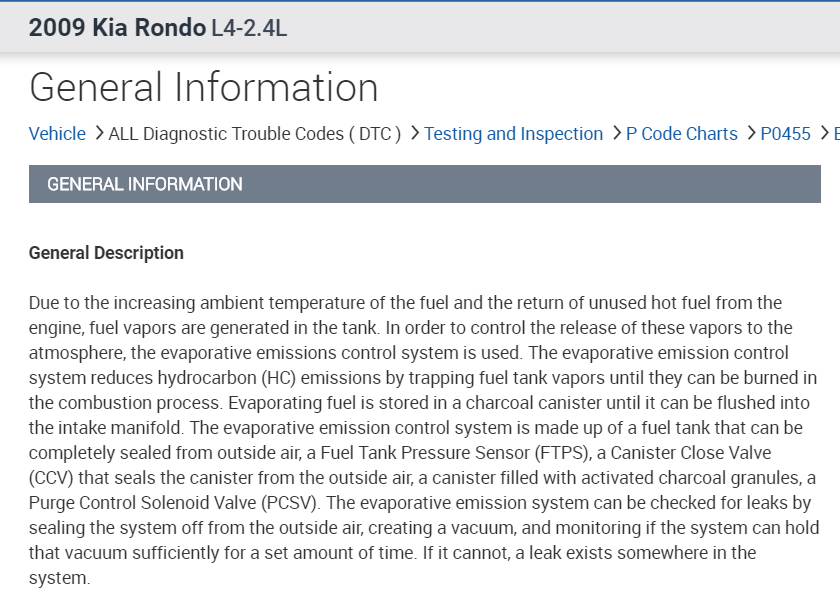The width and height of the screenshot is (840, 601).
Task: Navigate to the P0455 breadcrumb link
Action: 785,134
